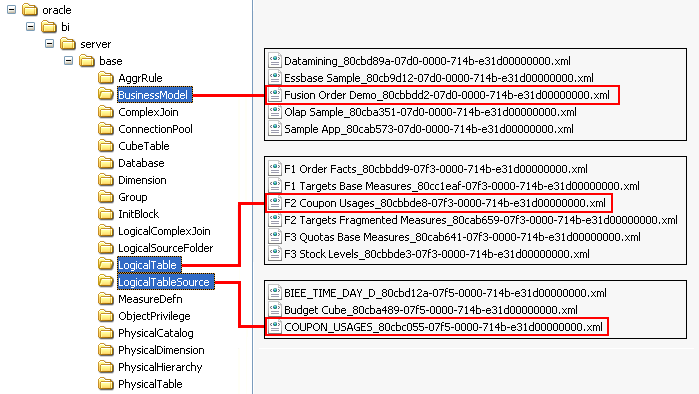Select the Datamining_80cbd89a xml file name
The image size is (699, 394).
427,61
